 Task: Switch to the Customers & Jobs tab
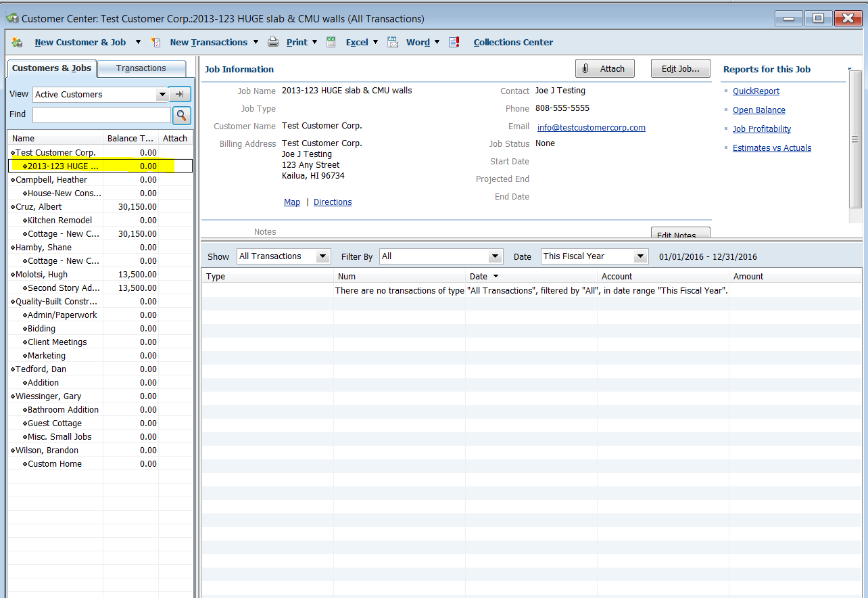click(x=51, y=68)
